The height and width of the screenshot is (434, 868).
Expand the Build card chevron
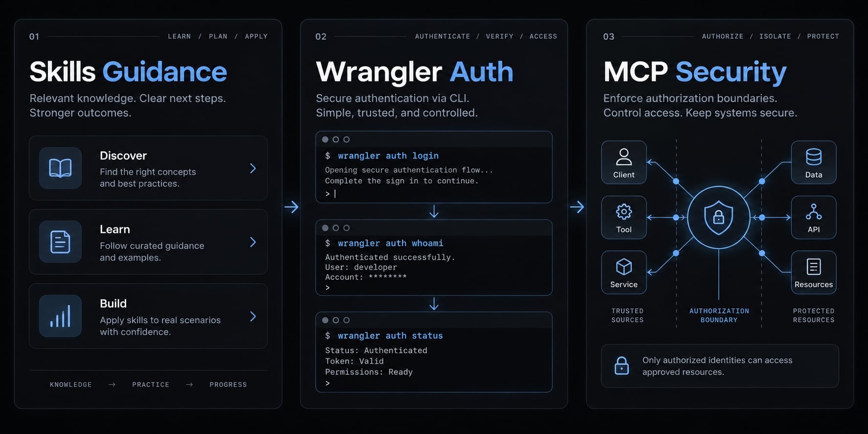(253, 316)
